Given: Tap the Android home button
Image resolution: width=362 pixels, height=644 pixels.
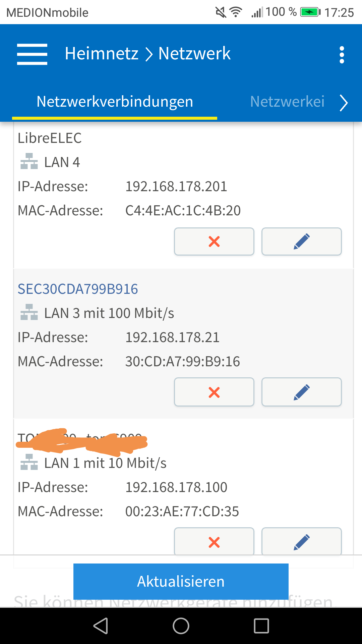Looking at the screenshot, I should tap(181, 626).
